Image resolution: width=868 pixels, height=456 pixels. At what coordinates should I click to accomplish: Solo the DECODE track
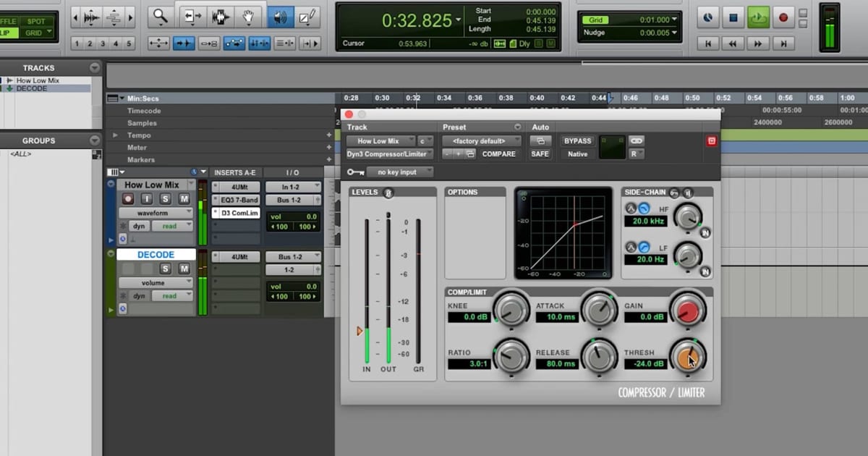pos(166,269)
